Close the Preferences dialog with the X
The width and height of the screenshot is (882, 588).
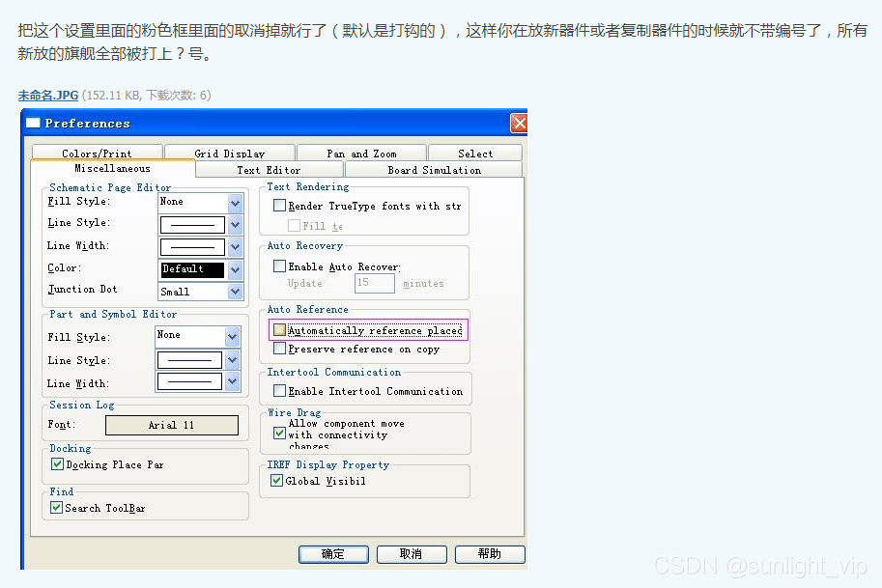coord(519,123)
